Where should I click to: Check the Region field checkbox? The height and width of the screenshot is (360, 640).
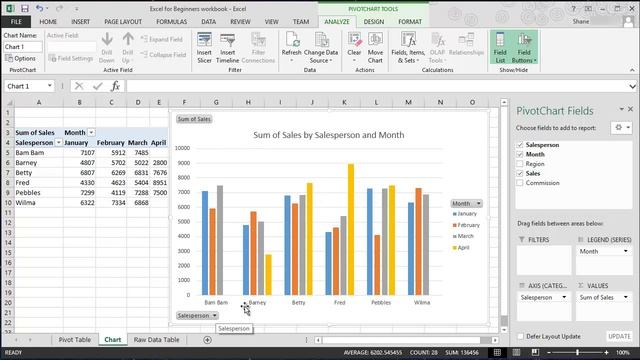[x=520, y=164]
